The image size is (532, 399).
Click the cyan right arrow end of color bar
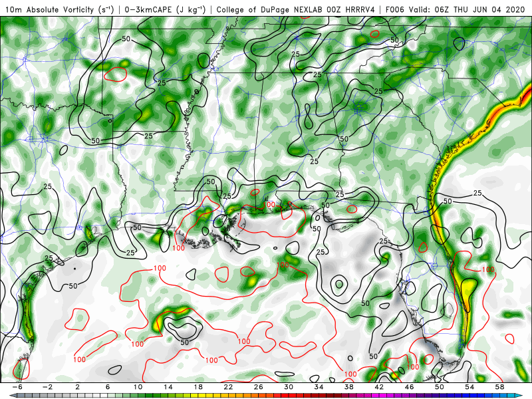click(519, 396)
